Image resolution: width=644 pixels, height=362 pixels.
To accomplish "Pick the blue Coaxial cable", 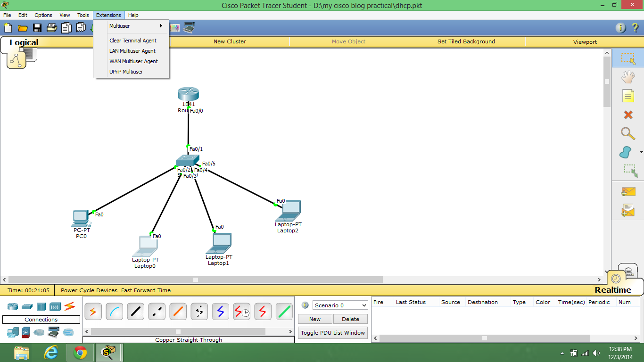I will [x=221, y=312].
